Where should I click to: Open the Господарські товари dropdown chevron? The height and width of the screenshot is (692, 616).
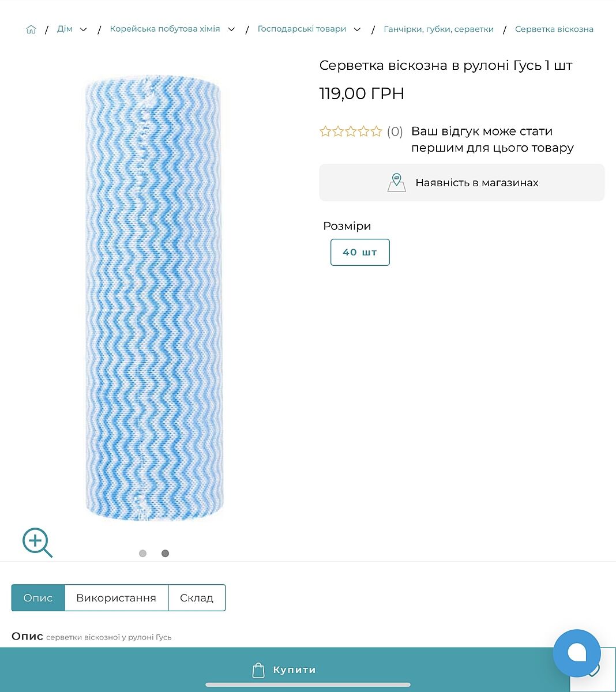tap(357, 29)
